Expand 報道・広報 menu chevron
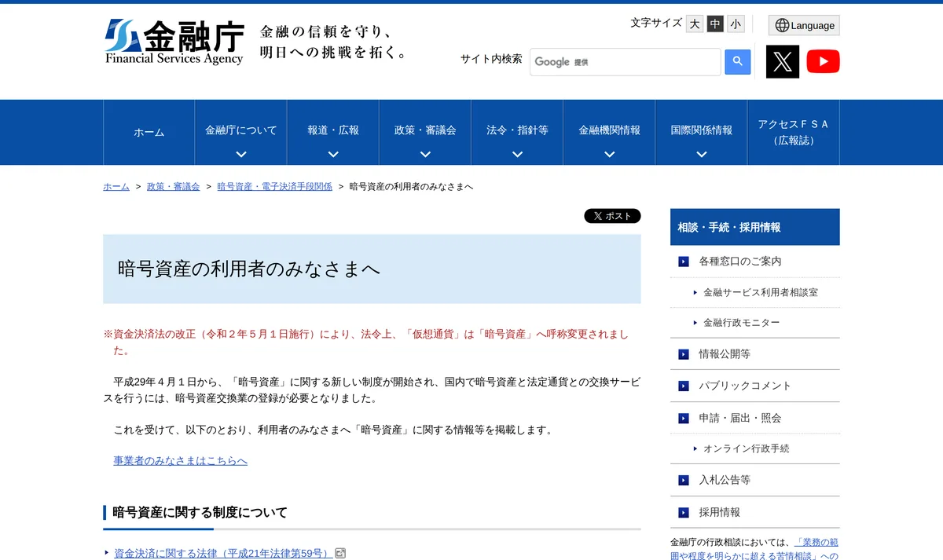The image size is (943, 560). coord(333,154)
